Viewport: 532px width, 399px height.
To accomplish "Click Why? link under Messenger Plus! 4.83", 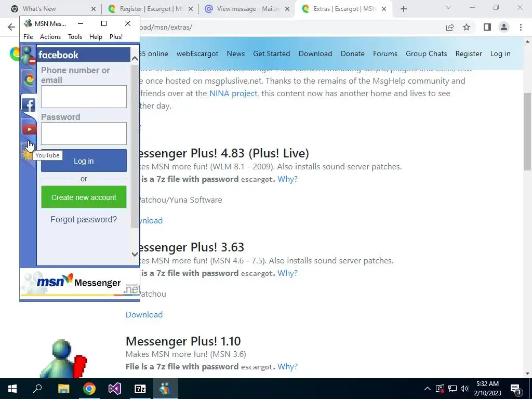I will coord(287,179).
